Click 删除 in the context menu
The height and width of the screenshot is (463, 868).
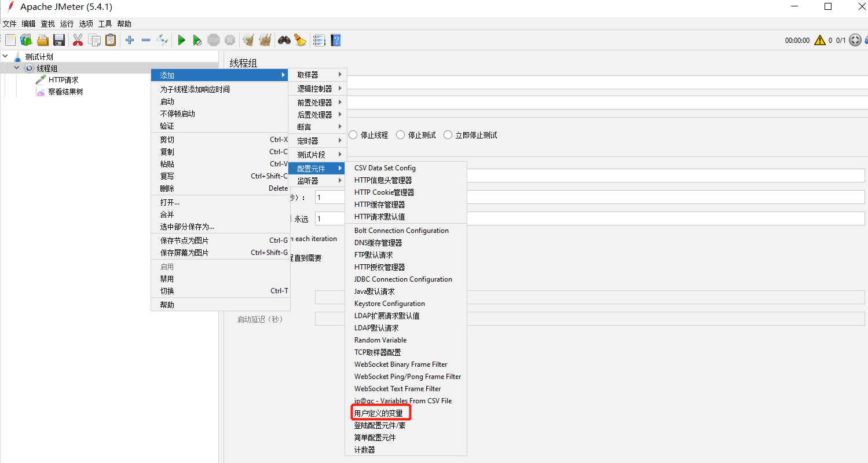[167, 188]
